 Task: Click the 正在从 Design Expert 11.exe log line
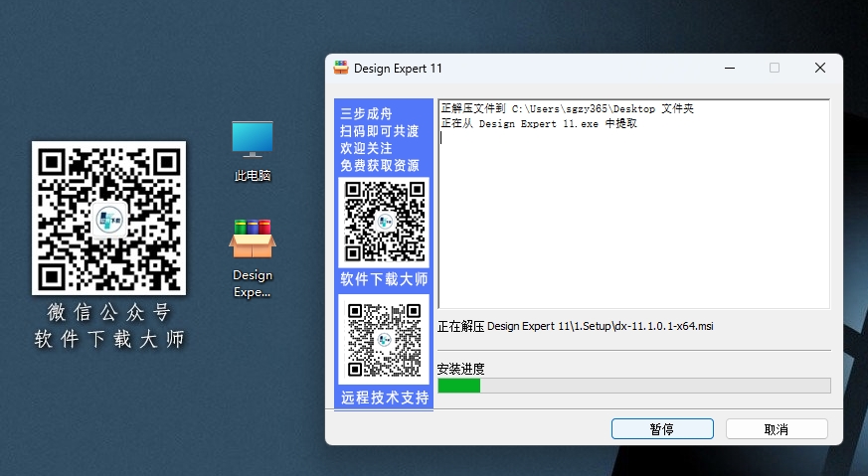click(x=539, y=123)
